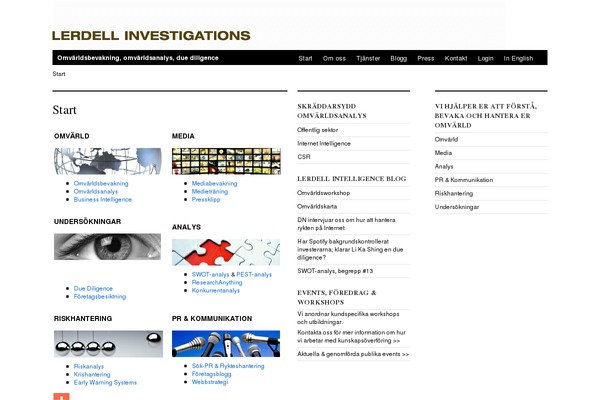600x400 pixels.
Task: Open Omvärld in right sidebar
Action: pos(446,139)
